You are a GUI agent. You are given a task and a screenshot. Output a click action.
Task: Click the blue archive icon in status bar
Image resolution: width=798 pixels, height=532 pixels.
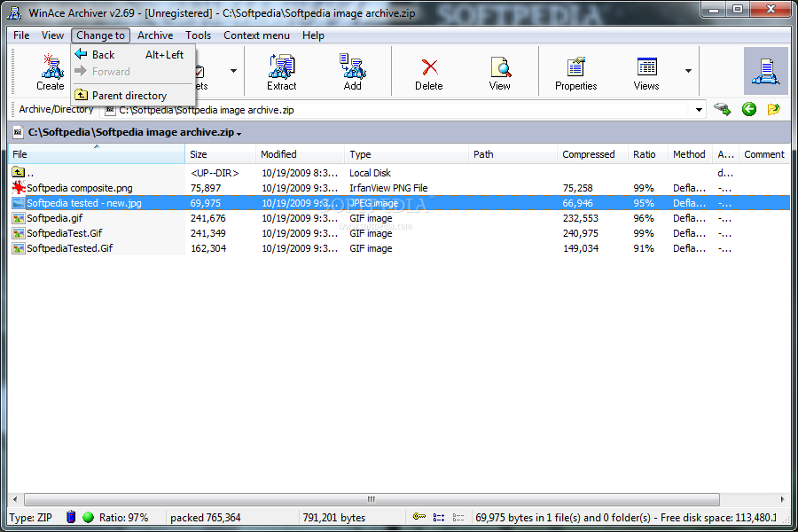coord(71,517)
